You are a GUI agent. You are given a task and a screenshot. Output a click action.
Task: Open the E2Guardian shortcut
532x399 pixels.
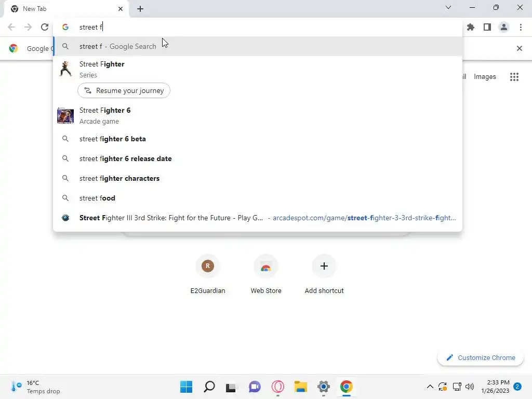[208, 274]
